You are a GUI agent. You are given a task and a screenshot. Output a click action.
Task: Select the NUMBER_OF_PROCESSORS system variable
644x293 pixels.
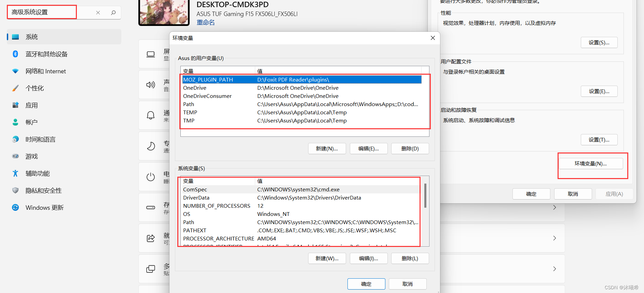pyautogui.click(x=301, y=206)
